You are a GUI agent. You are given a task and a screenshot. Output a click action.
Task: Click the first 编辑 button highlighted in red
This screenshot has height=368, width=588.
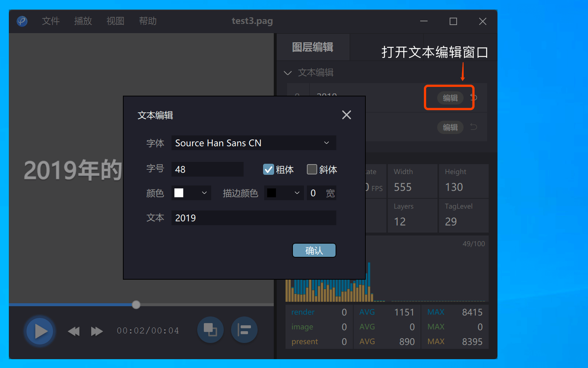[450, 98]
